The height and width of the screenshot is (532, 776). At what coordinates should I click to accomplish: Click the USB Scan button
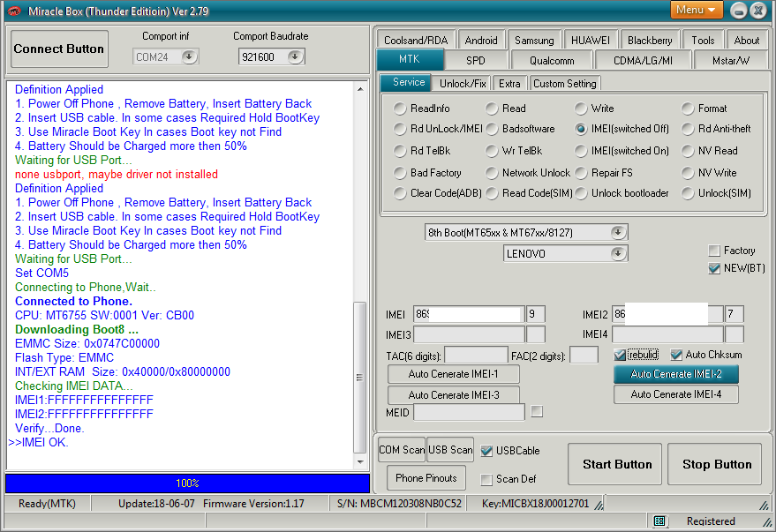pos(450,450)
